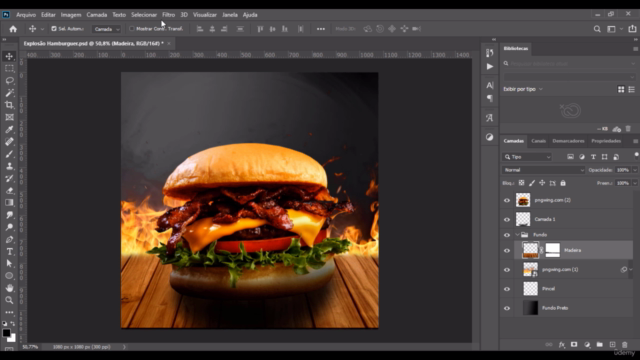The height and width of the screenshot is (360, 640).
Task: Hide the pngwing.com (1) layer
Action: [507, 270]
